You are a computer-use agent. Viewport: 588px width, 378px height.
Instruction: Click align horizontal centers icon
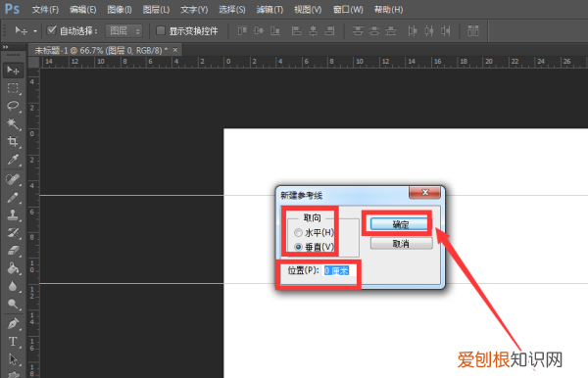coord(314,30)
